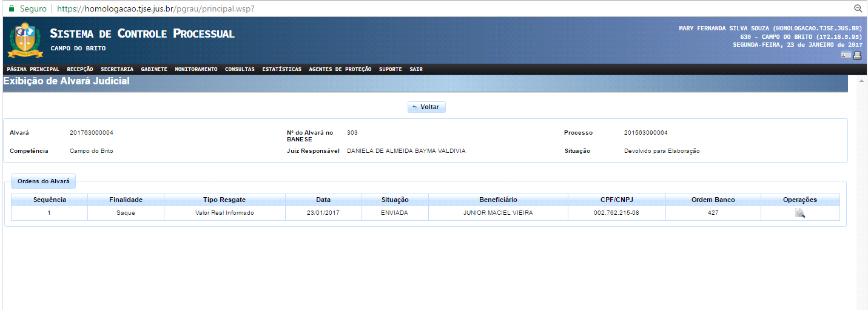Open the Monitoramento menu

[196, 69]
